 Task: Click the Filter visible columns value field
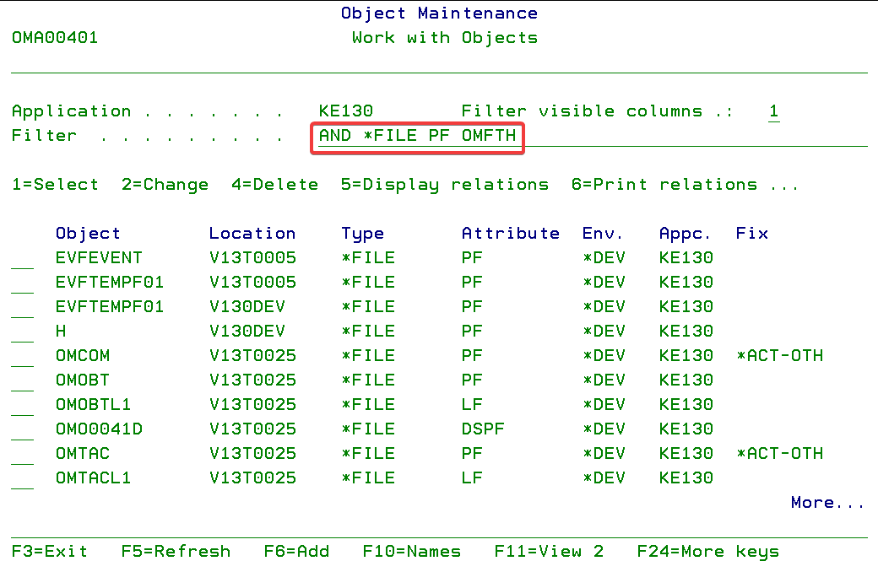click(x=773, y=111)
